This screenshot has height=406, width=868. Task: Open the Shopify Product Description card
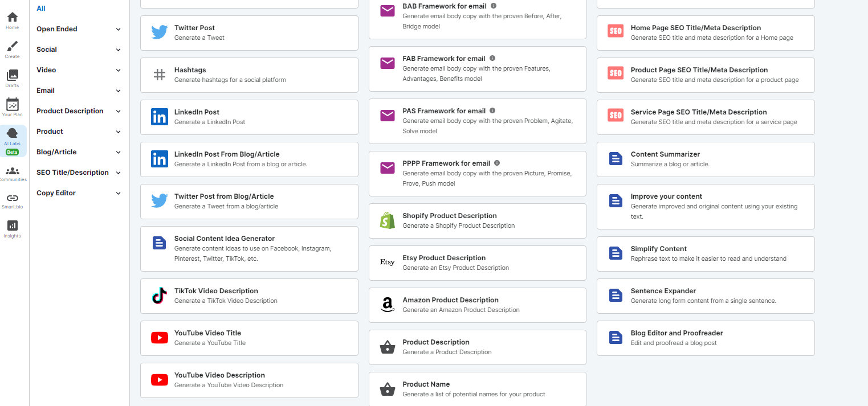[477, 220]
